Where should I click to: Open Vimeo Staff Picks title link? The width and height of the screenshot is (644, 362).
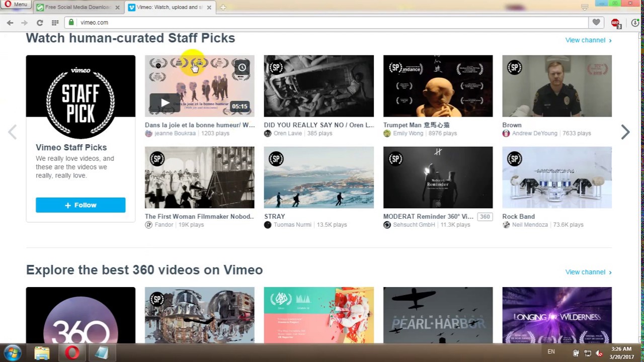click(x=71, y=147)
